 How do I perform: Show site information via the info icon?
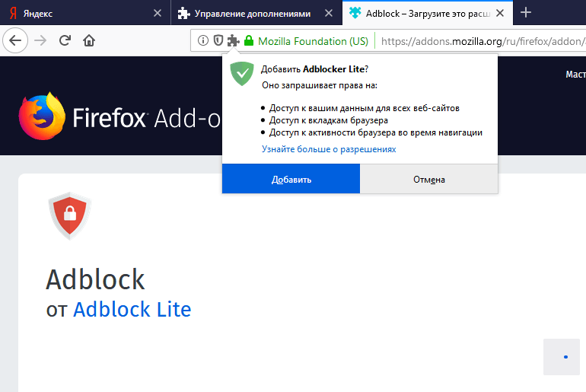click(203, 40)
